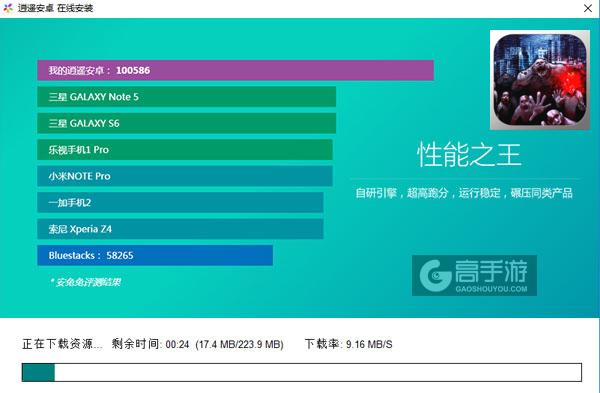Image resolution: width=600 pixels, height=393 pixels.
Task: Close the 逍遥安卓 installer window
Action: [x=588, y=8]
